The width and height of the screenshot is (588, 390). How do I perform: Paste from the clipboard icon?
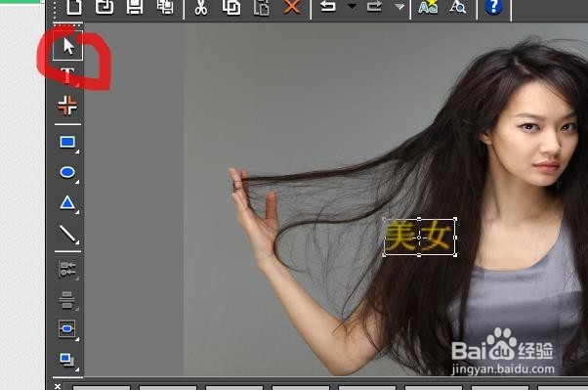pos(262,8)
